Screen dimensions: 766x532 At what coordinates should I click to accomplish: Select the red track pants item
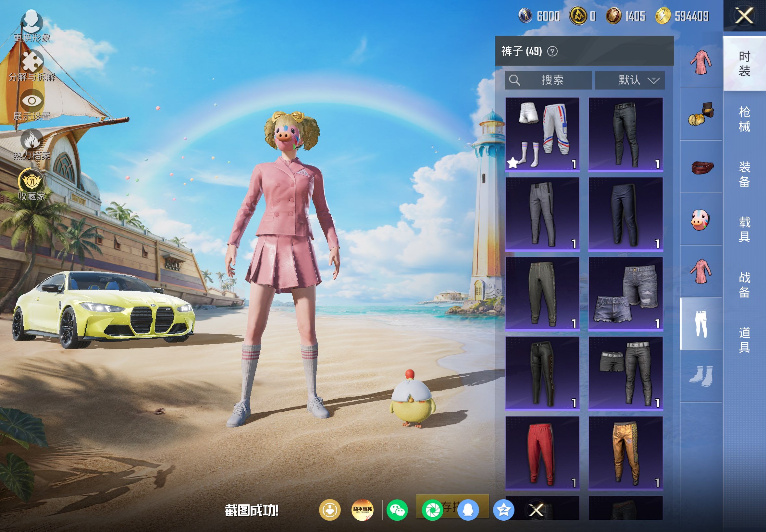click(542, 453)
